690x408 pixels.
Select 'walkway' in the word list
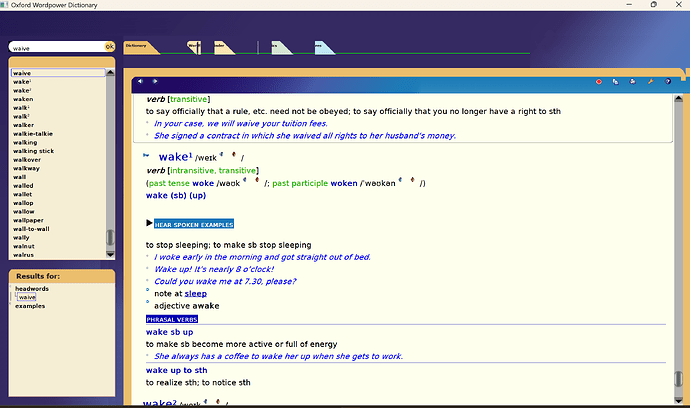click(x=26, y=168)
